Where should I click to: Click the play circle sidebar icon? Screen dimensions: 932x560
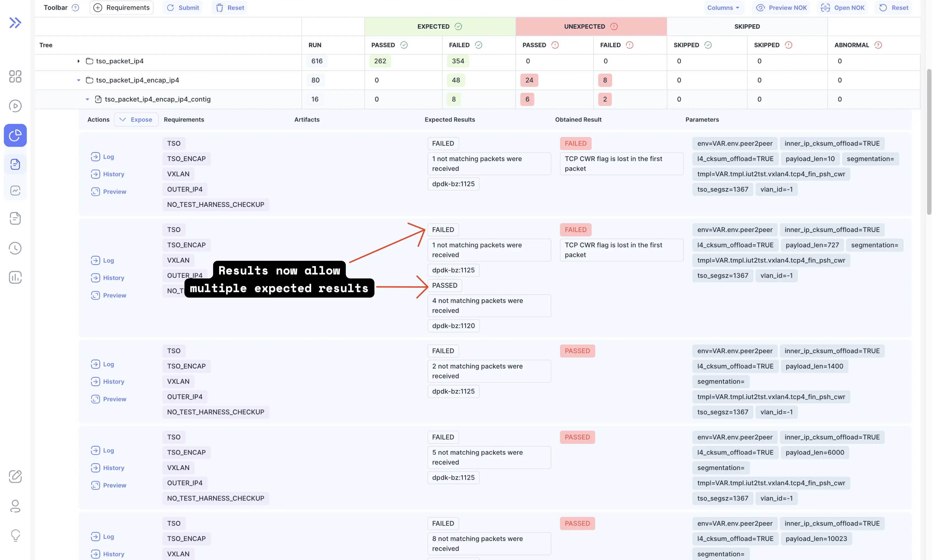pos(15,106)
